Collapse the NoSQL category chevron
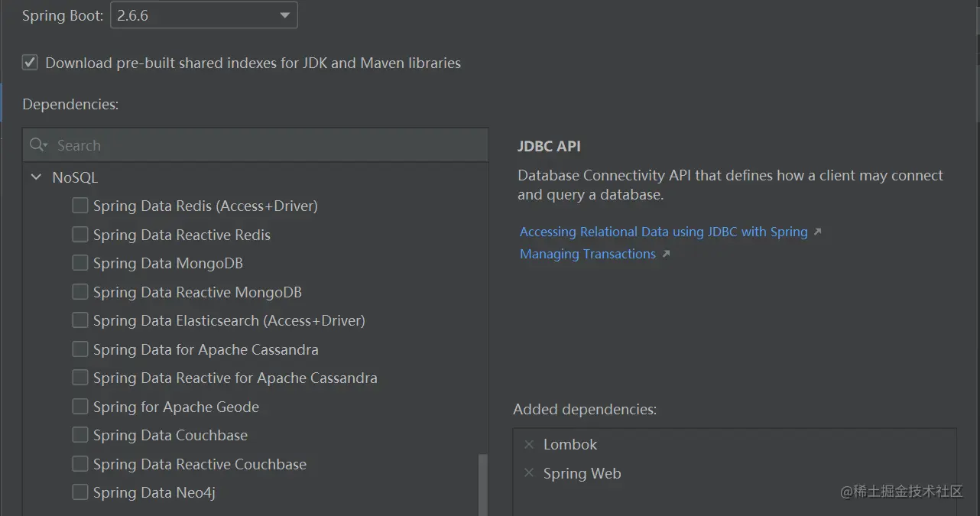The width and height of the screenshot is (980, 516). [36, 177]
